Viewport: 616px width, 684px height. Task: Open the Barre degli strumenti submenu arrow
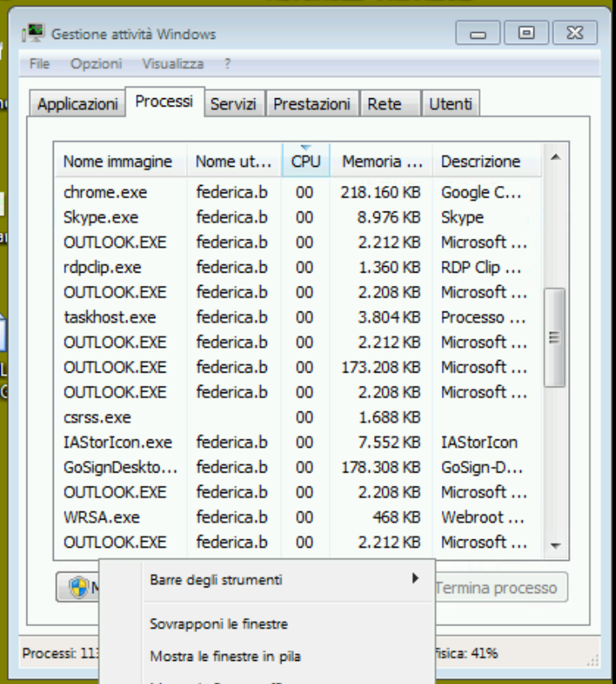(415, 579)
